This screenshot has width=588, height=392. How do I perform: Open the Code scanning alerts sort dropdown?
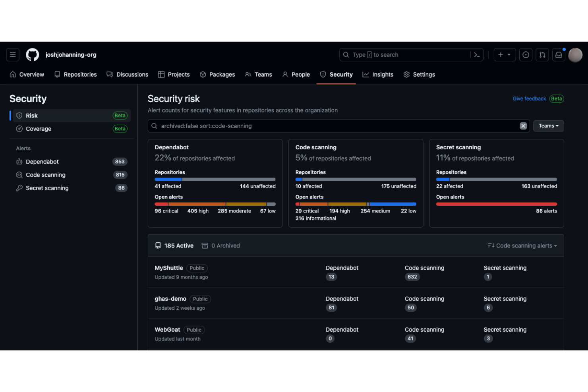(x=522, y=245)
